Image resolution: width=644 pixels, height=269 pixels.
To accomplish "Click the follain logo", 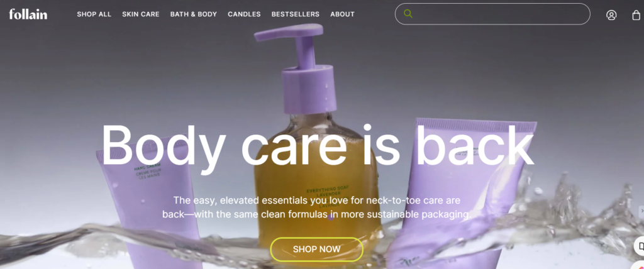I will coord(28,14).
